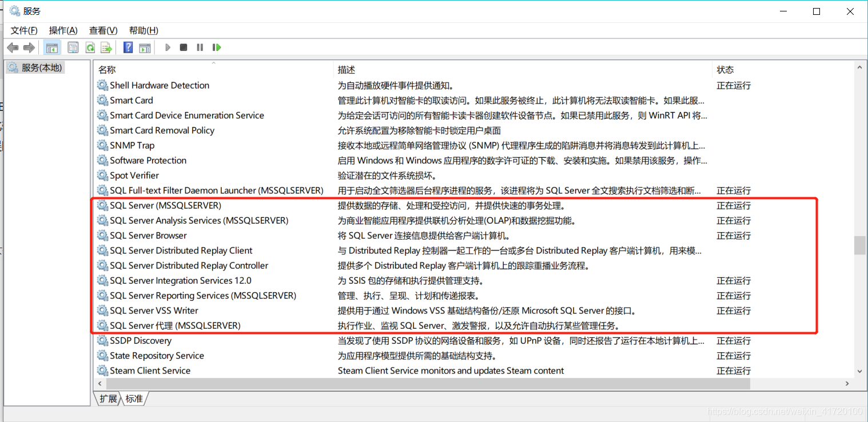
Task: Click the gear icon beside 服务(本地)
Action: pyautogui.click(x=13, y=67)
